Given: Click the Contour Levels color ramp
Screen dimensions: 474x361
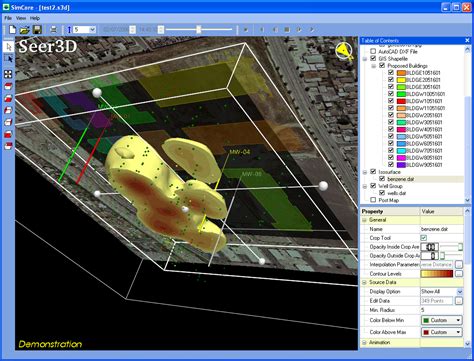Looking at the screenshot, I should (437, 274).
